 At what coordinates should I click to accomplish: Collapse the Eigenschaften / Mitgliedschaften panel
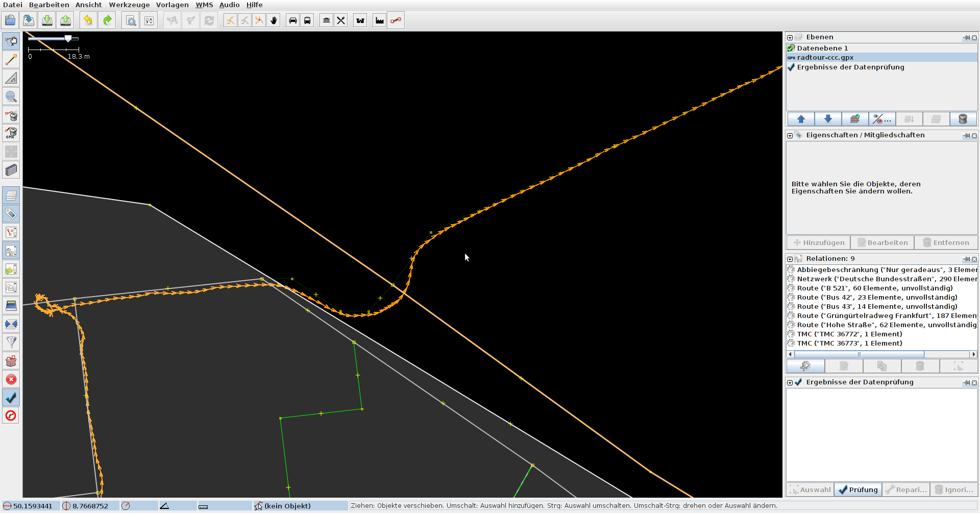pyautogui.click(x=790, y=135)
